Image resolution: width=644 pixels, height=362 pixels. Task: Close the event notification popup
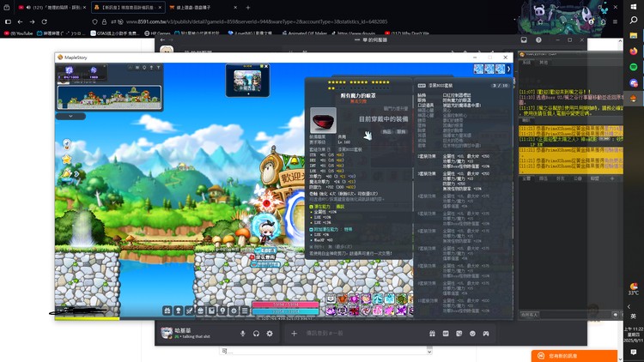pyautogui.click(x=266, y=66)
